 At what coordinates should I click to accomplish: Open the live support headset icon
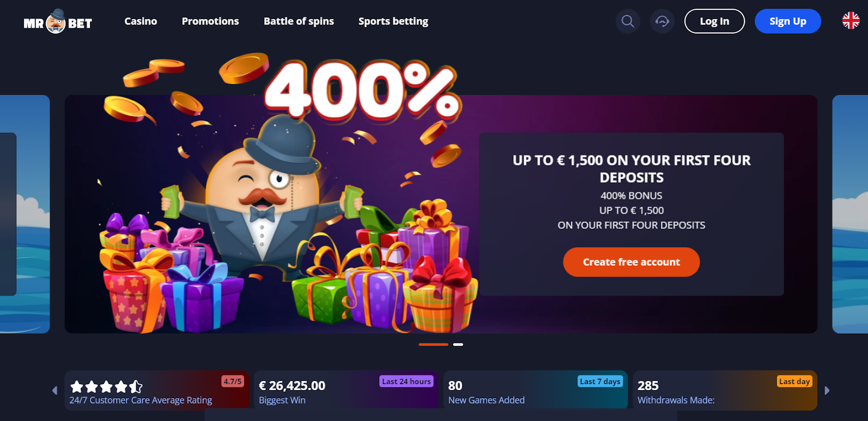(662, 21)
